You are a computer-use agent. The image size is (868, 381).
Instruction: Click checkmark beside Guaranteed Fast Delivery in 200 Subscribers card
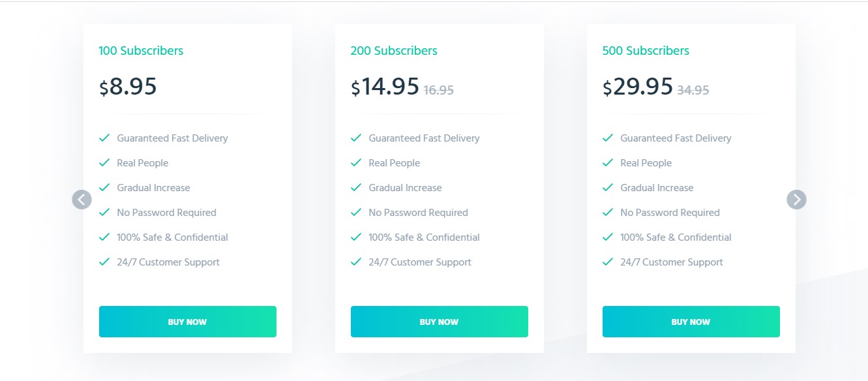click(355, 138)
